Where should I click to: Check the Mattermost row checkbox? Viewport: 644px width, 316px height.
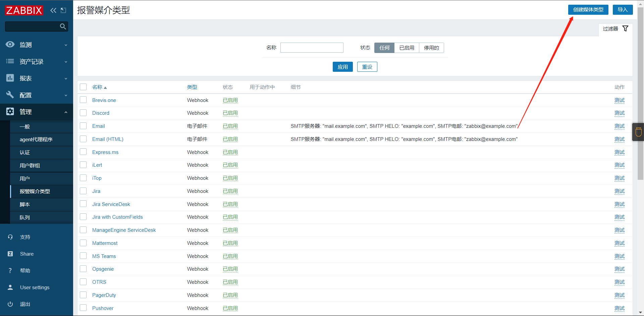[83, 243]
